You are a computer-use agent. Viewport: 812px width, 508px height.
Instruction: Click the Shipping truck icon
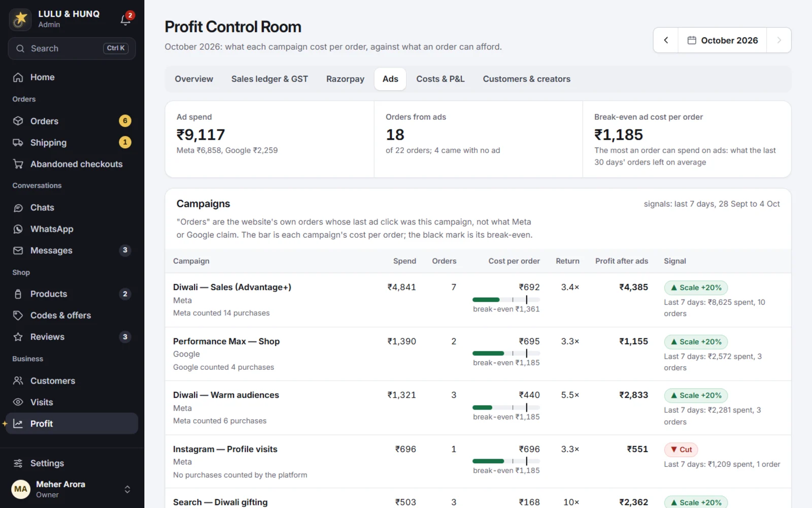pyautogui.click(x=18, y=143)
